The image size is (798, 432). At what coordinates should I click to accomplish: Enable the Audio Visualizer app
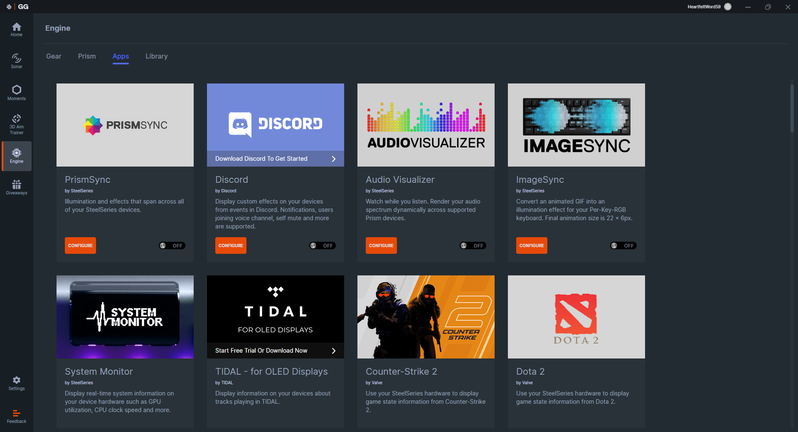coord(472,246)
